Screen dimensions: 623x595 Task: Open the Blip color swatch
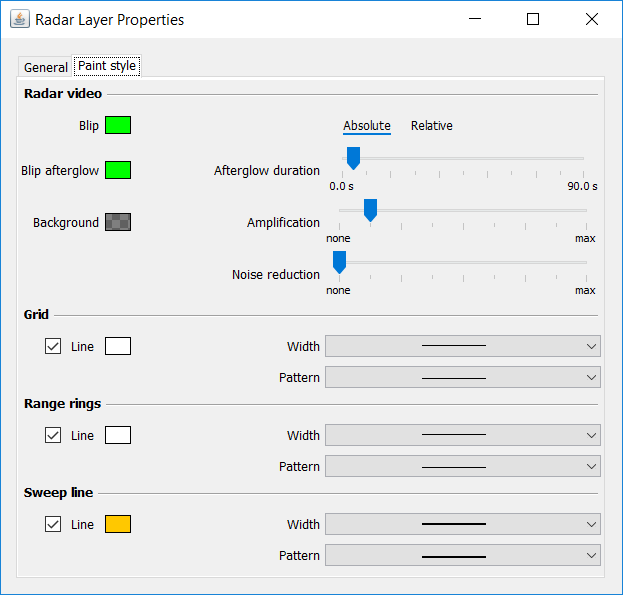point(118,125)
